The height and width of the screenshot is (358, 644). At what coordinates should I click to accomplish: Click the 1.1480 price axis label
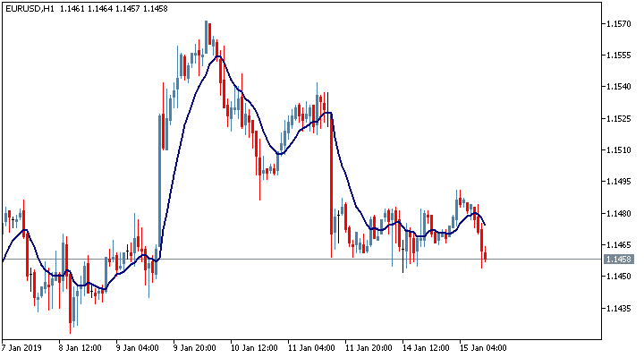[x=619, y=213]
